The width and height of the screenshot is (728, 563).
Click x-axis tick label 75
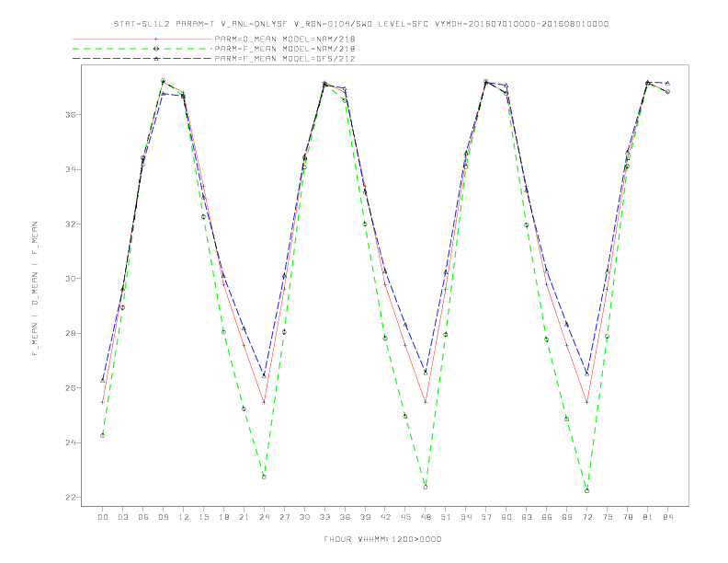608,517
